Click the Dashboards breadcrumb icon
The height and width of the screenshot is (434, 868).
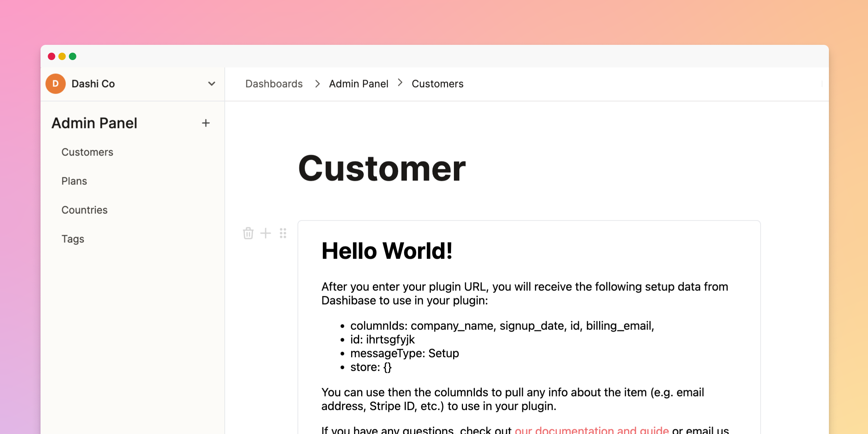coord(274,84)
